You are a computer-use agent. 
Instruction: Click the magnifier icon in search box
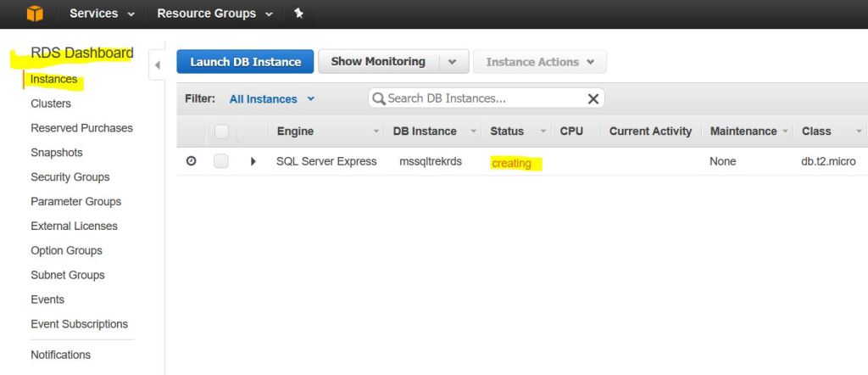[x=379, y=99]
